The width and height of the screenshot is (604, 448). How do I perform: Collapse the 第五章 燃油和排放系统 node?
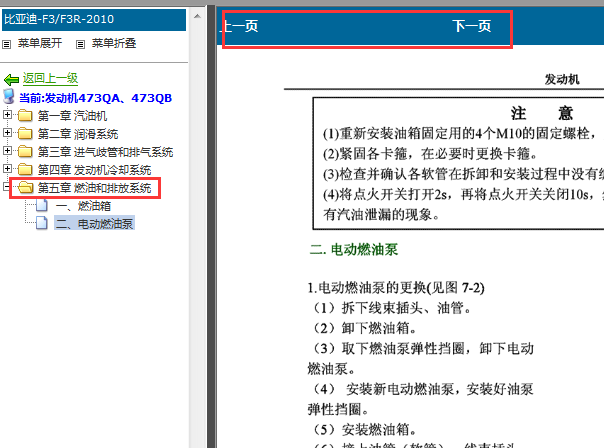coord(6,186)
